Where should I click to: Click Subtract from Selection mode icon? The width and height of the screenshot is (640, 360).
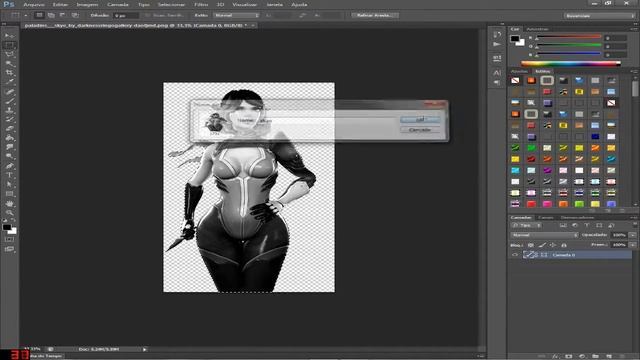63,15
